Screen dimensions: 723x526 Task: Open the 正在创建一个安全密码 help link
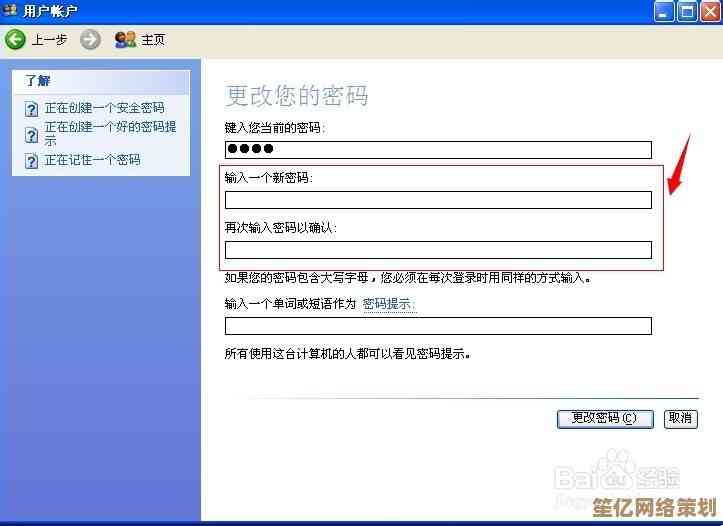pos(104,108)
